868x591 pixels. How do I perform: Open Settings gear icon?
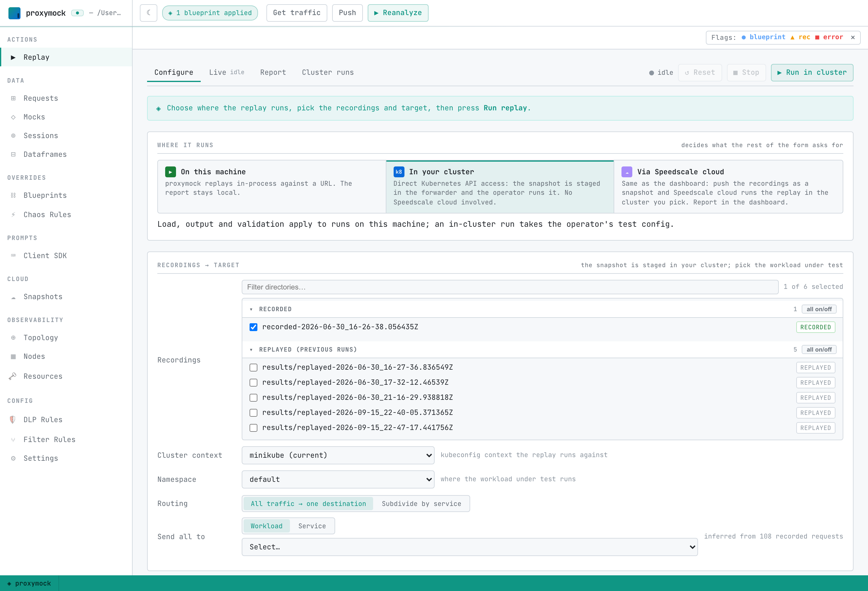[14, 458]
